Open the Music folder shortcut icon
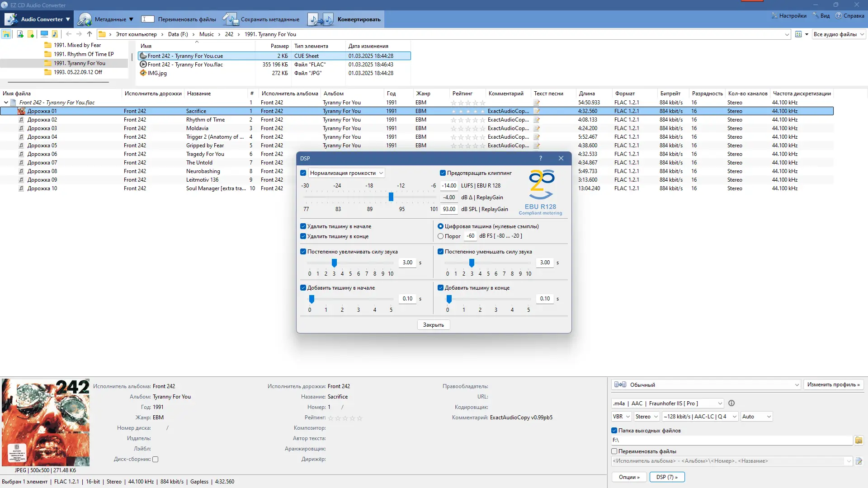The width and height of the screenshot is (868, 488). pyautogui.click(x=55, y=34)
